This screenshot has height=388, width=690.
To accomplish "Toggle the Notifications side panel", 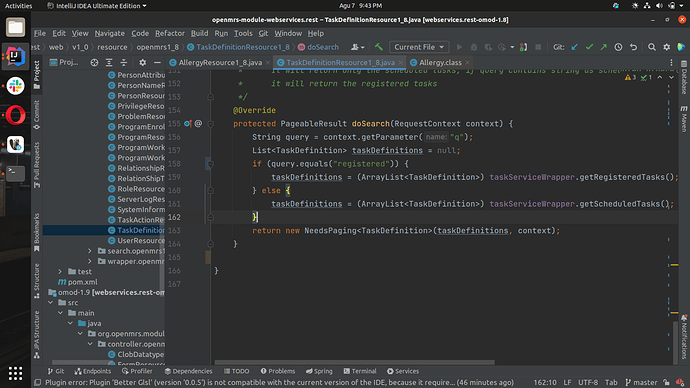I will coord(684,337).
